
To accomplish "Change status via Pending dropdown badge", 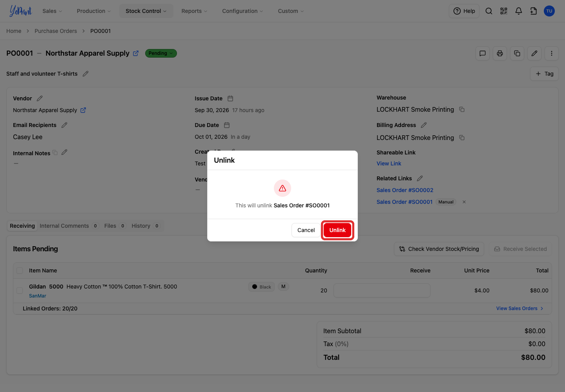I will (161, 53).
